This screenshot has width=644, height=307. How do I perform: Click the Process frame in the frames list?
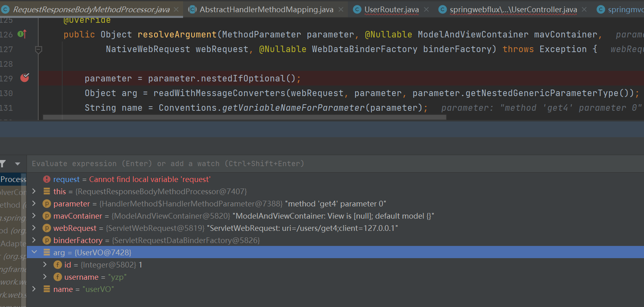coord(13,179)
